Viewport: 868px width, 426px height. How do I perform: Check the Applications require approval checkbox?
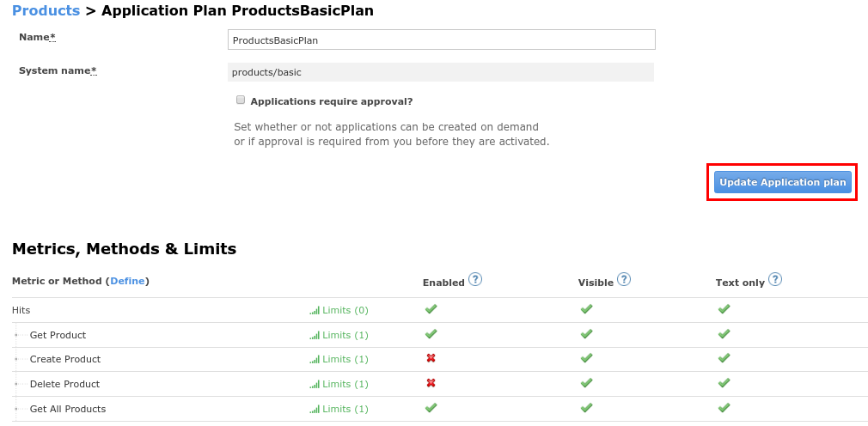pos(241,100)
